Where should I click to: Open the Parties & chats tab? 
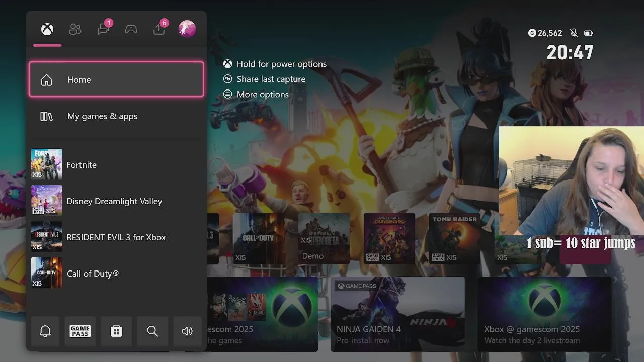point(104,29)
